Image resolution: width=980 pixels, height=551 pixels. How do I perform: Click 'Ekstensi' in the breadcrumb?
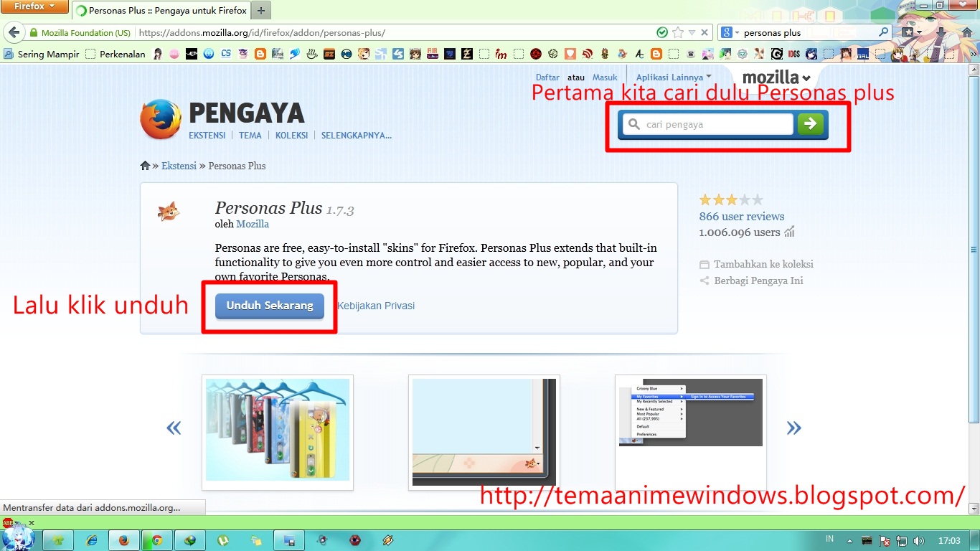point(179,166)
